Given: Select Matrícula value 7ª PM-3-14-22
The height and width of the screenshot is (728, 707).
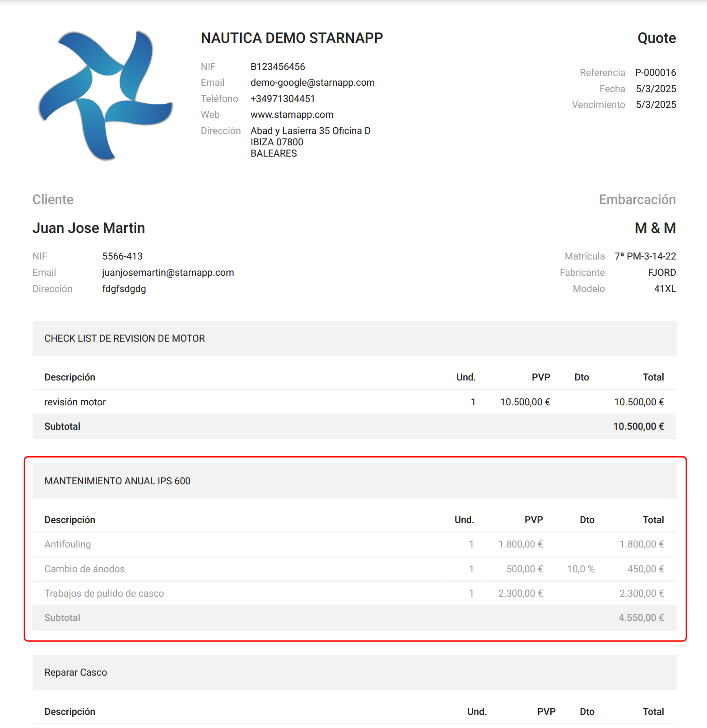Looking at the screenshot, I should 645,256.
